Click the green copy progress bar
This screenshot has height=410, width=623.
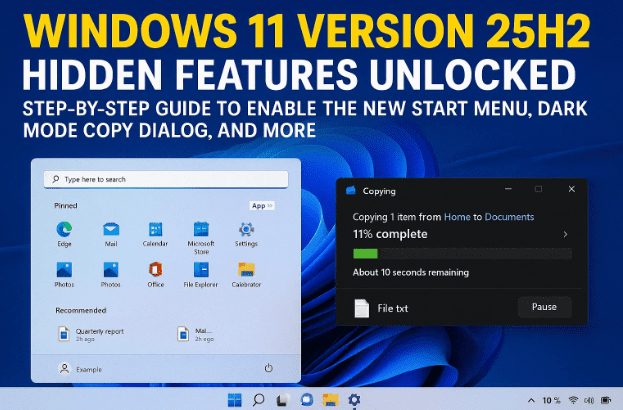click(x=365, y=253)
